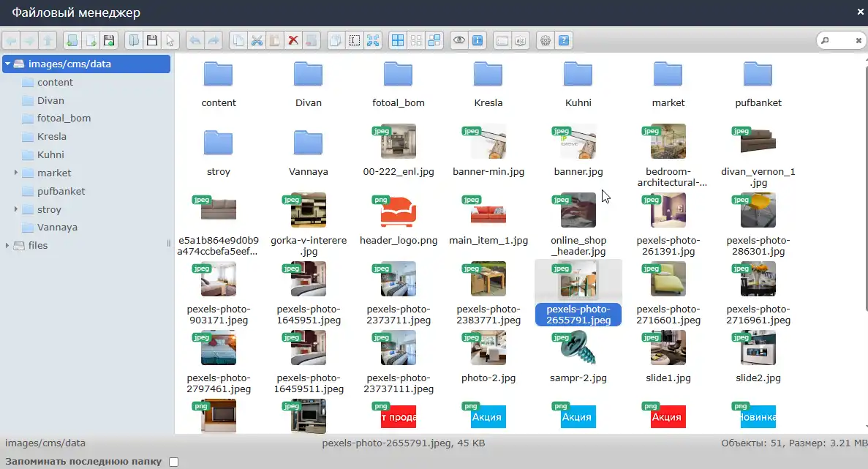The height and width of the screenshot is (469, 868).
Task: Click the sort a-z toolbar icon
Action: pyautogui.click(x=520, y=40)
